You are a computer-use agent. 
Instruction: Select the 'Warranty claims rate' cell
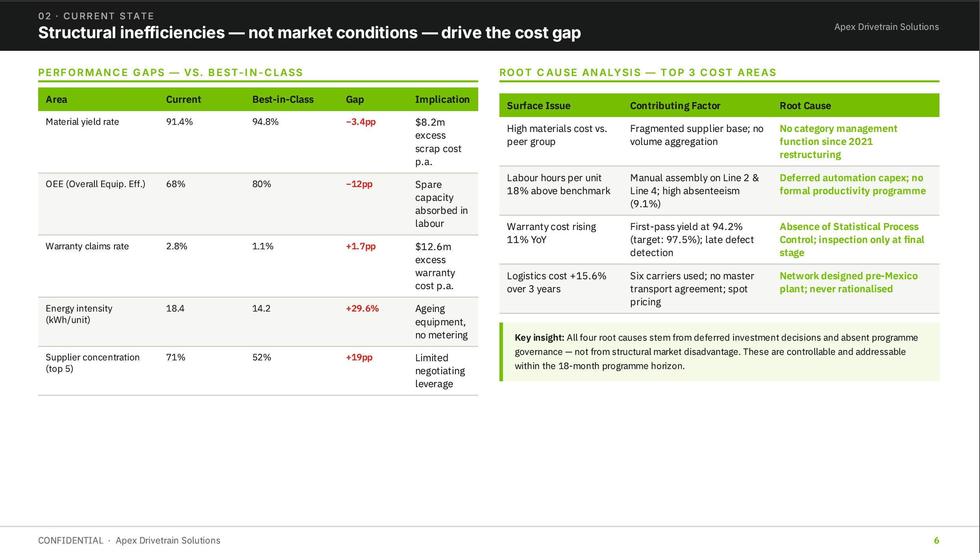point(87,246)
